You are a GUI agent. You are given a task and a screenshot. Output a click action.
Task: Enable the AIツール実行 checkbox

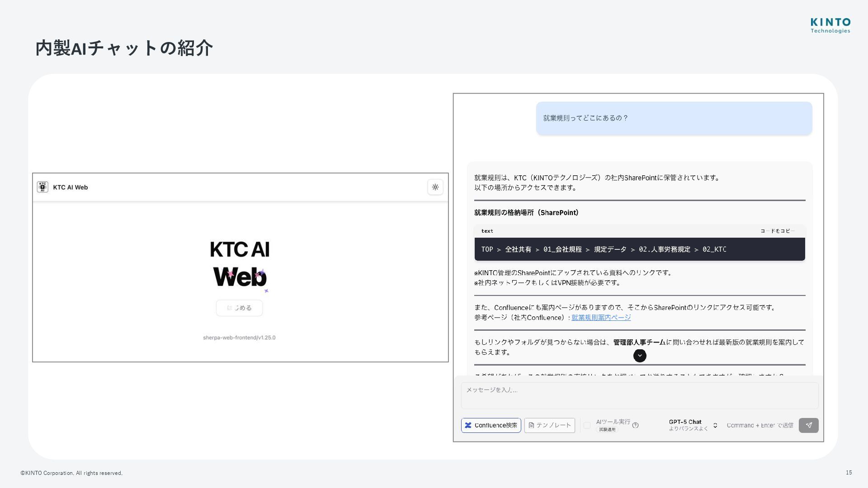point(587,425)
